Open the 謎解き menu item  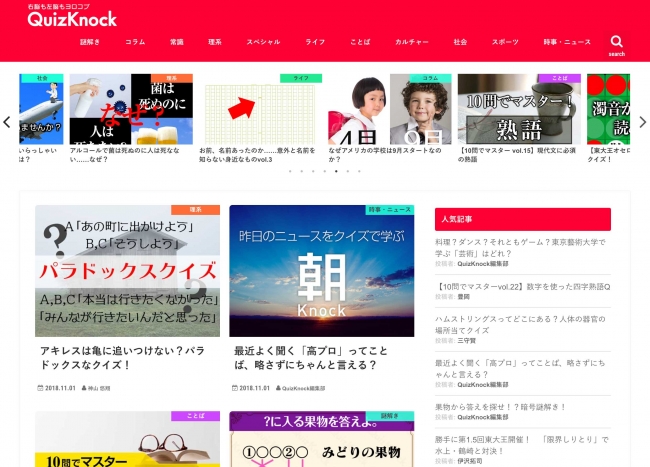click(90, 42)
